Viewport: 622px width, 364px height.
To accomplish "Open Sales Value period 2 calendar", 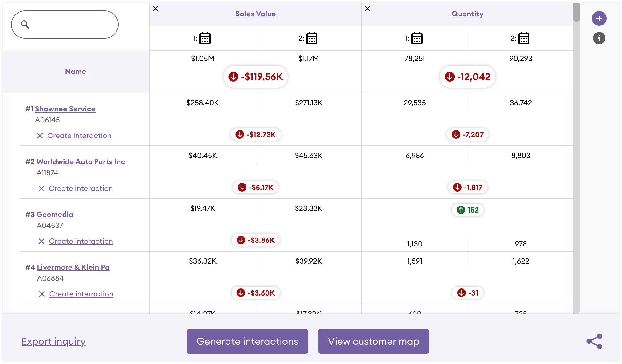I will [312, 38].
